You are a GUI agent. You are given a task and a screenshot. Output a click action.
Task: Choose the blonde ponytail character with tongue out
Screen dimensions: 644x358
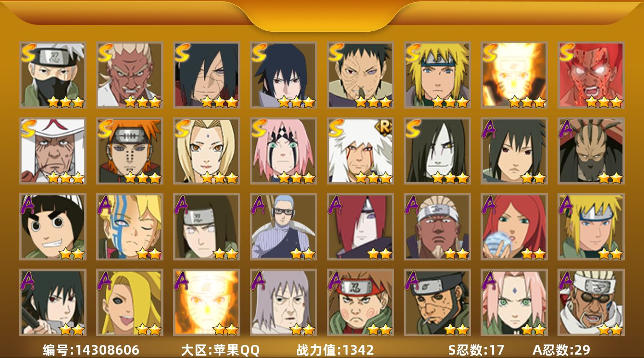(x=130, y=303)
